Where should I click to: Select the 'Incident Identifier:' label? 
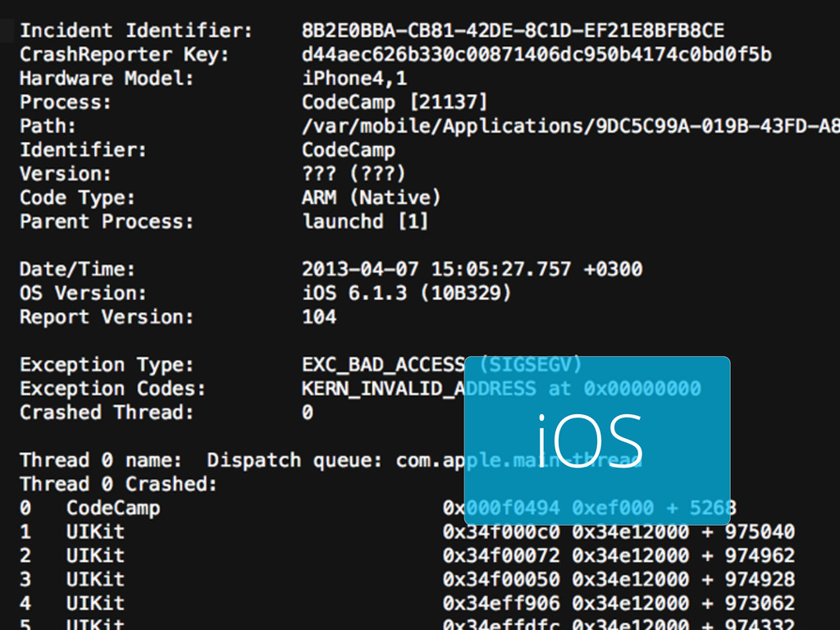[x=136, y=30]
